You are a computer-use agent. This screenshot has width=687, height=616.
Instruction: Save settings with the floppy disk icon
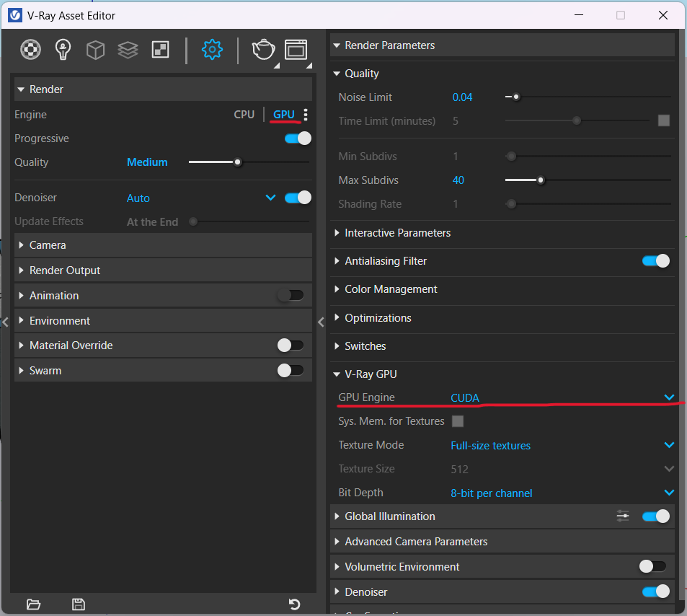tap(79, 604)
